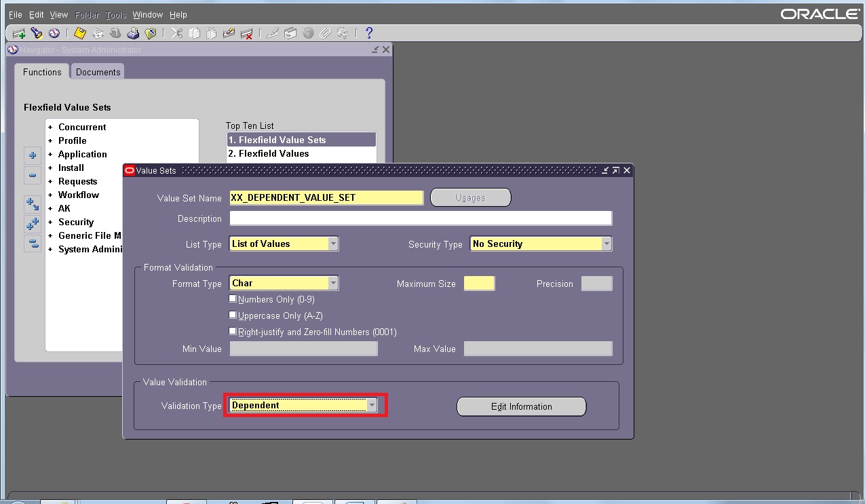Paste using the clipboard icon
This screenshot has width=865, height=504.
coord(212,33)
